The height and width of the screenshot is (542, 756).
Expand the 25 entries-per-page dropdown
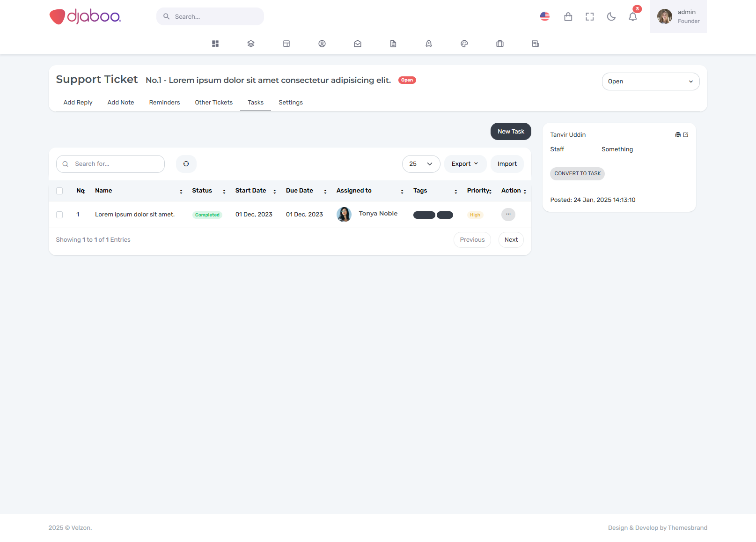point(421,164)
